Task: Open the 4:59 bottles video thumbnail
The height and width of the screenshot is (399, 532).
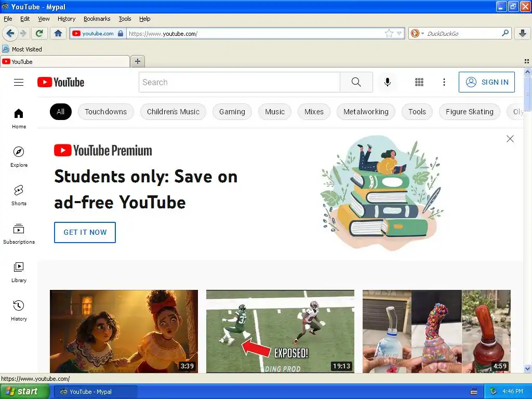Action: click(x=436, y=331)
